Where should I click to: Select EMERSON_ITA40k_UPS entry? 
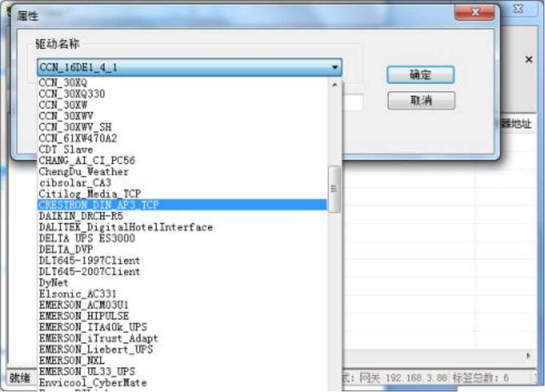click(x=182, y=327)
